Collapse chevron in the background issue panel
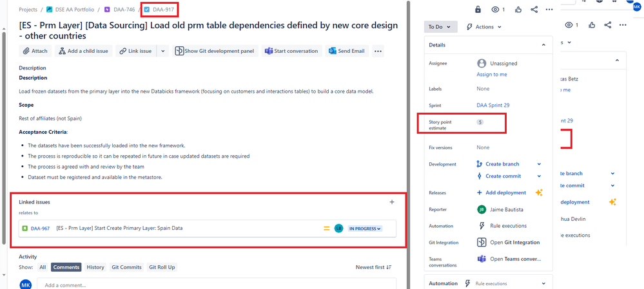 tap(617, 61)
